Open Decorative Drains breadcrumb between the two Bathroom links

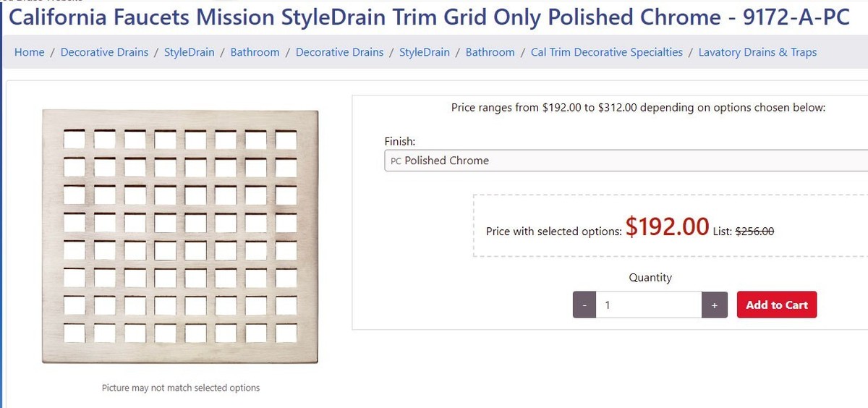[340, 52]
